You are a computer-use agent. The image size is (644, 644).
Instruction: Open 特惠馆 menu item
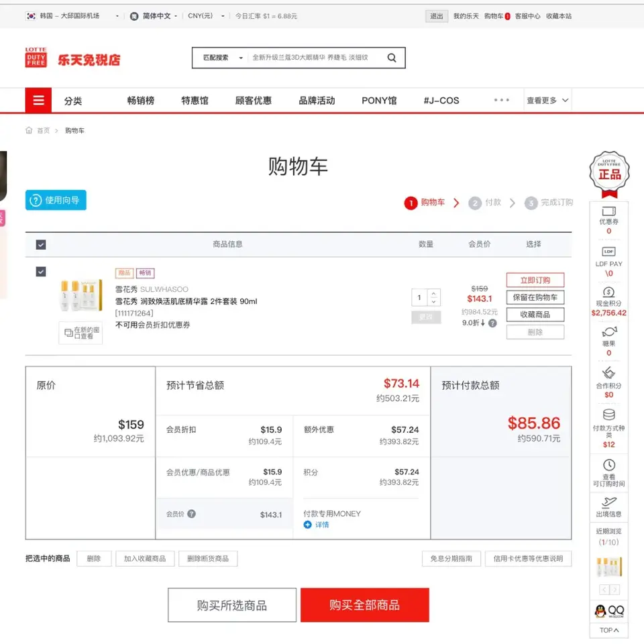195,101
